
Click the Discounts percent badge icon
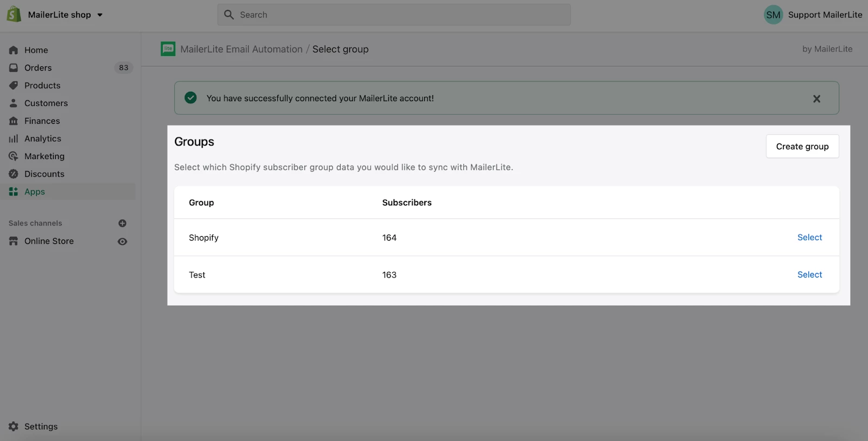pyautogui.click(x=14, y=174)
